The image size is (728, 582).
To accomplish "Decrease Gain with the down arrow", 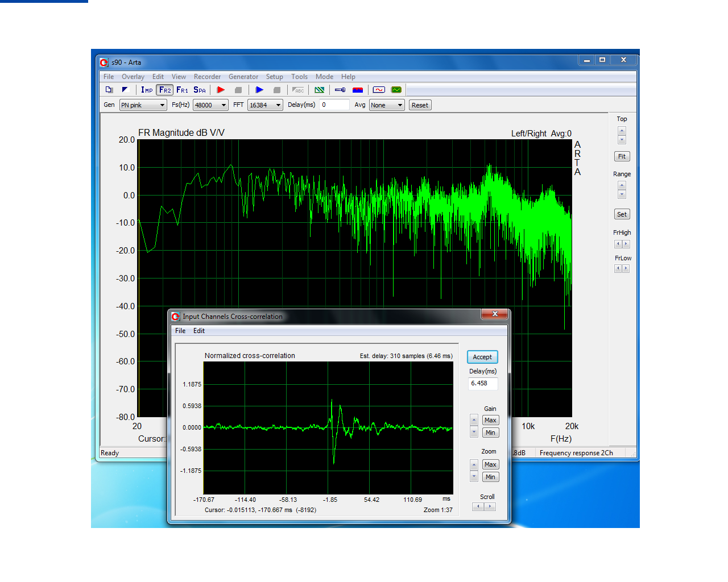I will point(474,433).
